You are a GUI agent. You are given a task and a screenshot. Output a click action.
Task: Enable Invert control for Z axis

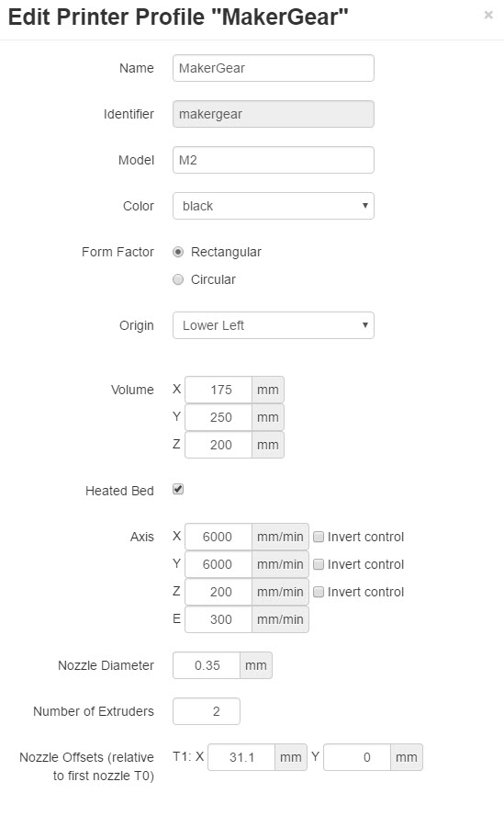click(319, 592)
